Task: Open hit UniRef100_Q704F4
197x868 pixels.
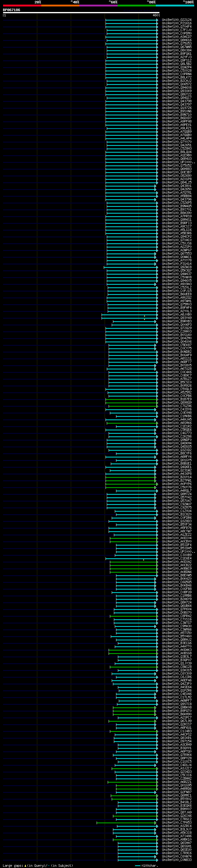Action: click(x=176, y=26)
